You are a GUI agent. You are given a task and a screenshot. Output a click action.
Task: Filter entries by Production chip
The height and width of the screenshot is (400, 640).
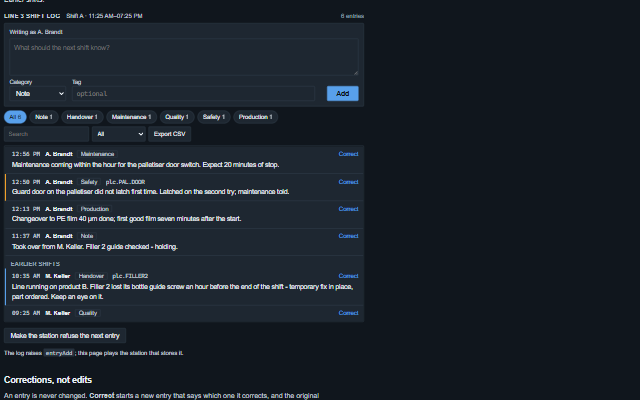pyautogui.click(x=256, y=117)
